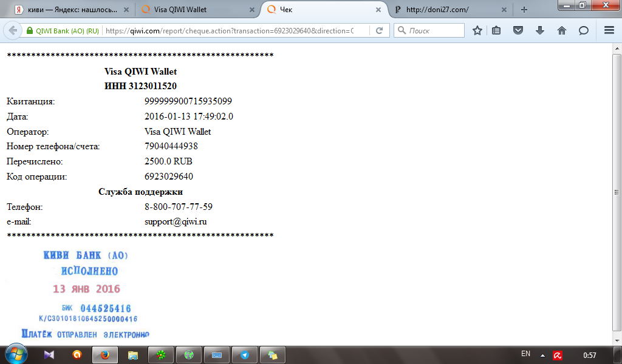Click the Квитанция: label
Image resolution: width=622 pixels, height=364 pixels.
[x=30, y=101]
